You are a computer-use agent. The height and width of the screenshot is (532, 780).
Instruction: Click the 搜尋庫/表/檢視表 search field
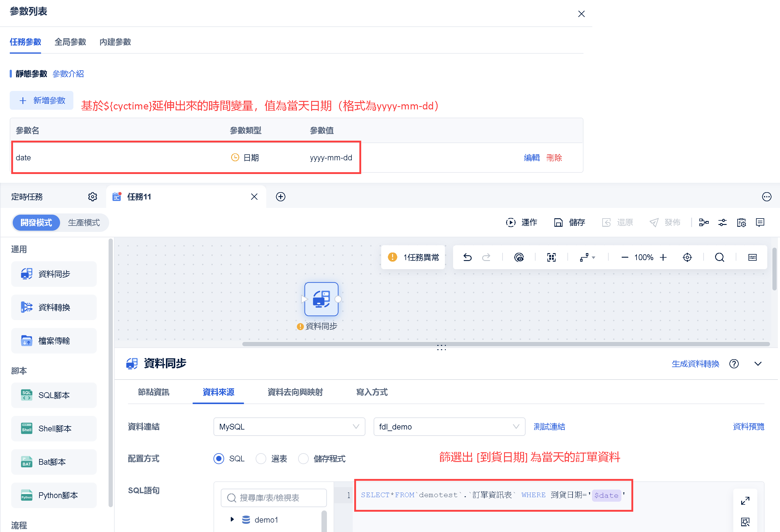click(x=274, y=498)
